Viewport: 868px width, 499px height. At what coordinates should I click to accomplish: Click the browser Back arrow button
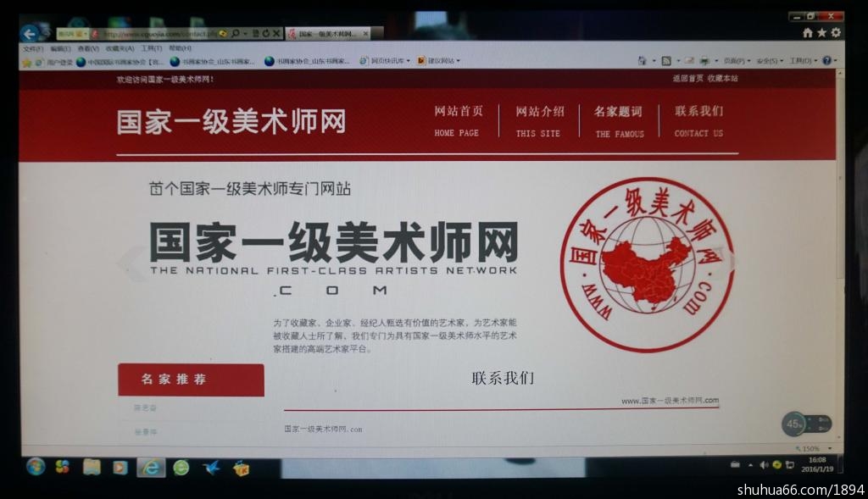[29, 34]
